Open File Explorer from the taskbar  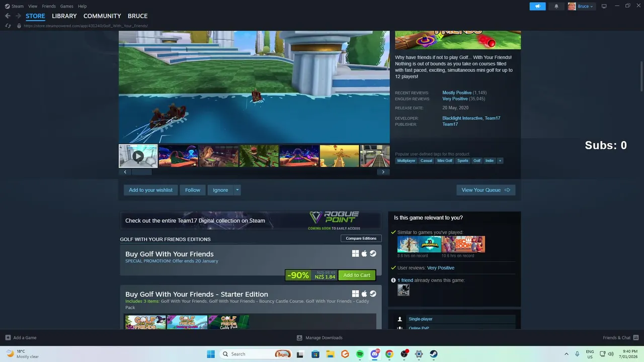330,354
